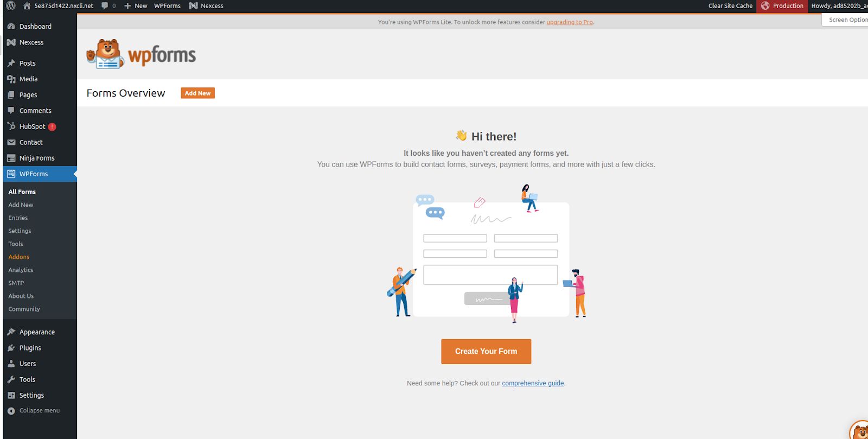Collapse the admin sidebar menu

[40, 411]
